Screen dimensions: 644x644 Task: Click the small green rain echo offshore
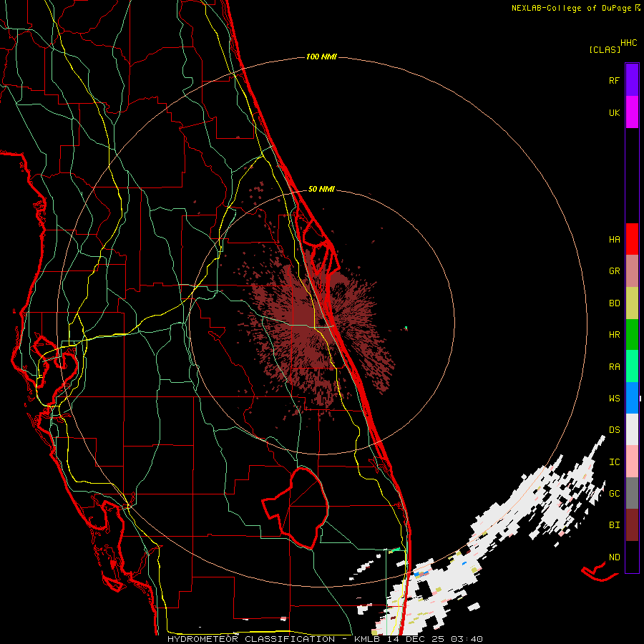tap(406, 328)
